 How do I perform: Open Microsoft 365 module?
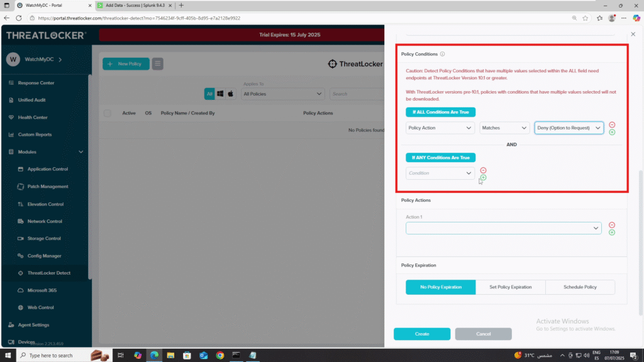[x=42, y=290]
